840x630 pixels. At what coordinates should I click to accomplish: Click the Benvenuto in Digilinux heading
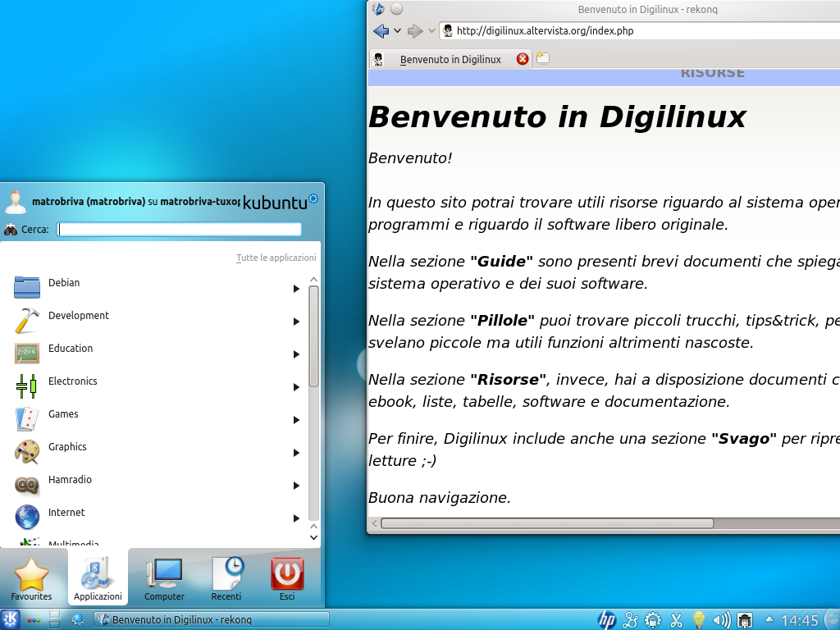557,117
